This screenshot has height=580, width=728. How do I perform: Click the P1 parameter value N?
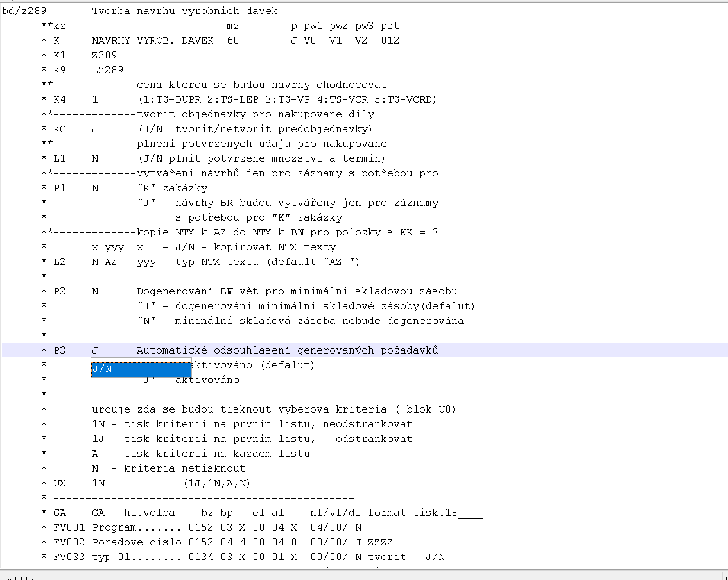[95, 188]
